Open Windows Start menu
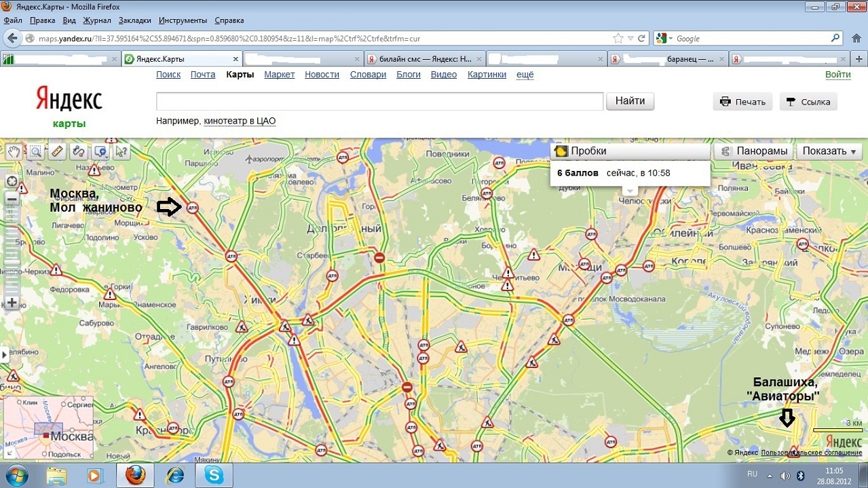 pyautogui.click(x=16, y=474)
